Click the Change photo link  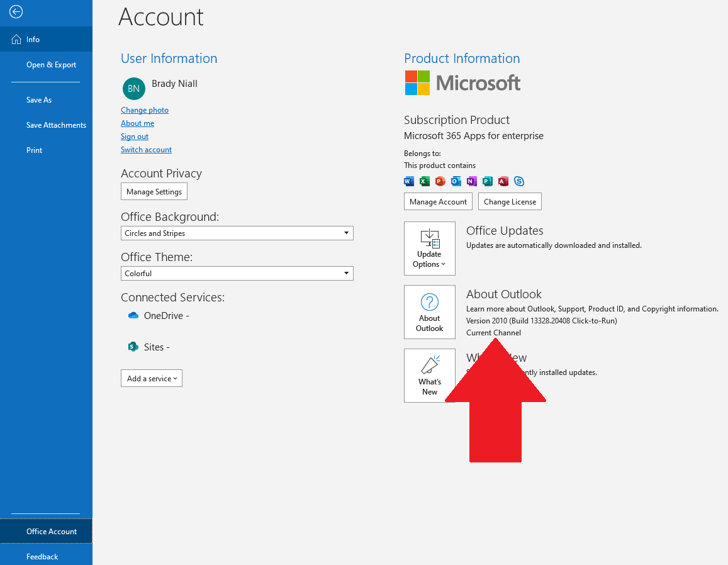[x=144, y=110]
